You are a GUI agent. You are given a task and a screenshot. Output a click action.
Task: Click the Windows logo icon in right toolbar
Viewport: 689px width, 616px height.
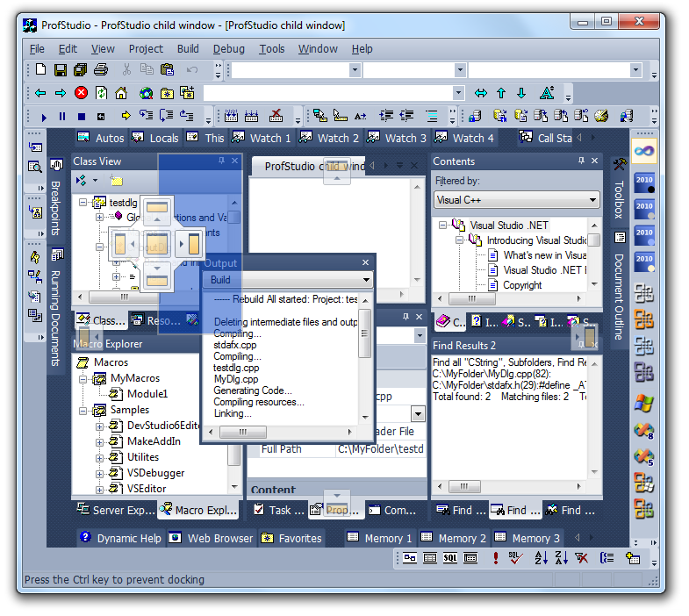644,403
